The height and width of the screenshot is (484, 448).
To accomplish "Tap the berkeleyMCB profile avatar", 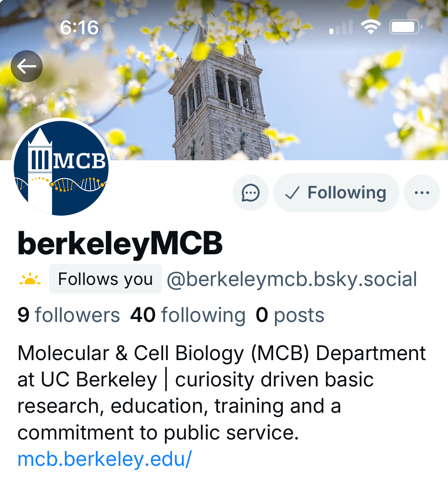I will (x=61, y=167).
